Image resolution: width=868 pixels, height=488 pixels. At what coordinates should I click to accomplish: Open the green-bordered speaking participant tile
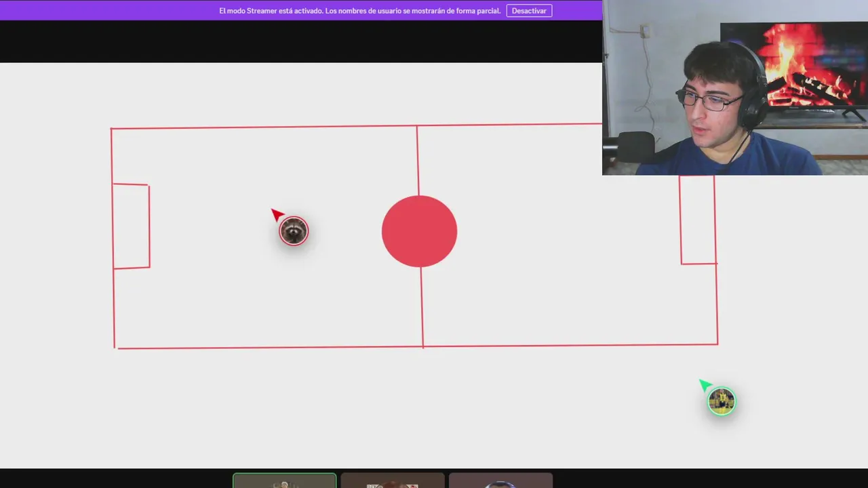284,481
